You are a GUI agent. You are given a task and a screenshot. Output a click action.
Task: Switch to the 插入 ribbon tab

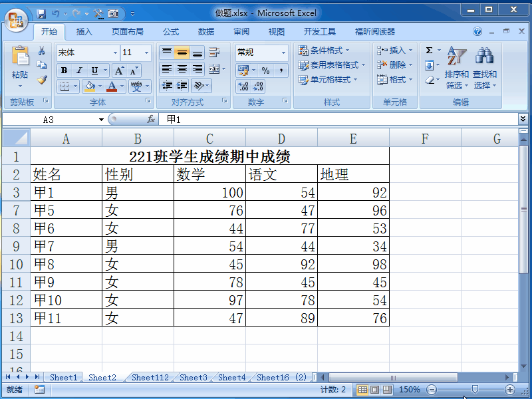[84, 31]
